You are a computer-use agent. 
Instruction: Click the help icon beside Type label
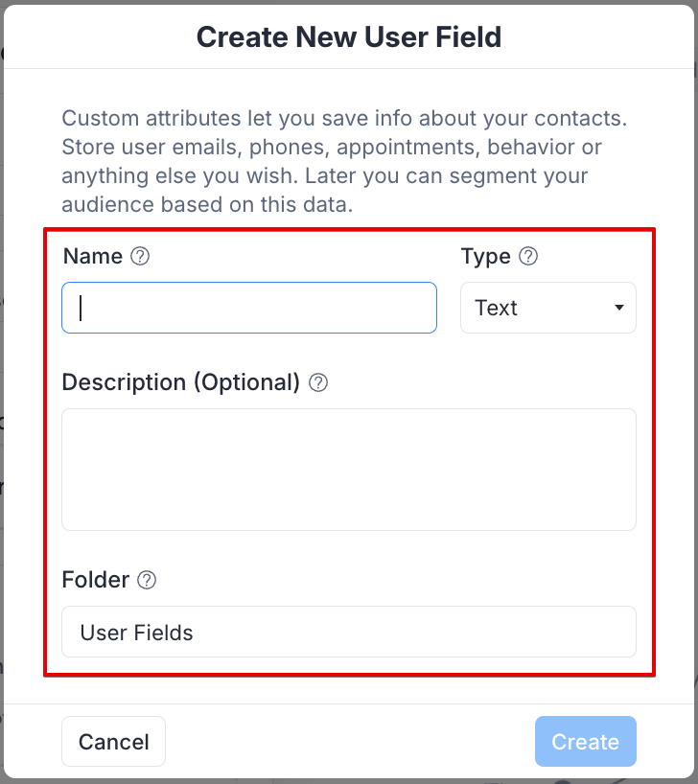coord(528,256)
